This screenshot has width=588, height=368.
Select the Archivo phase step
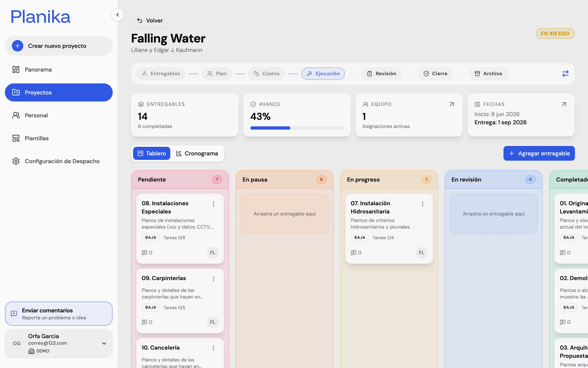coord(488,74)
